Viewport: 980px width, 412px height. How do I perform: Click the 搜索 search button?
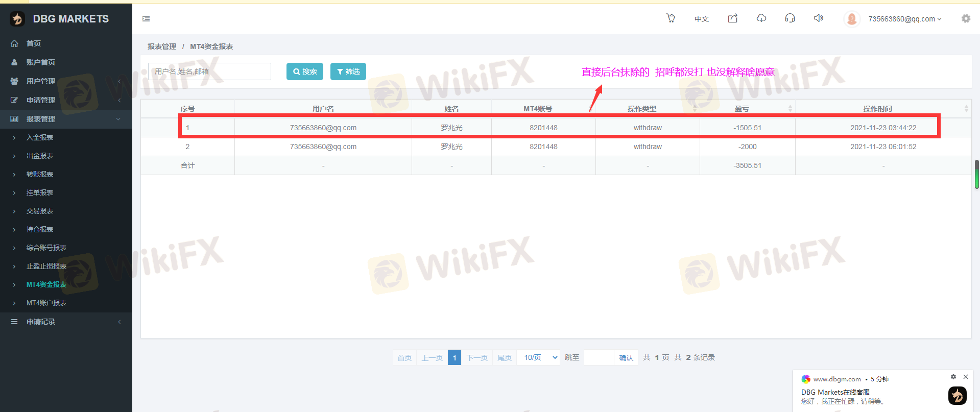coord(305,71)
